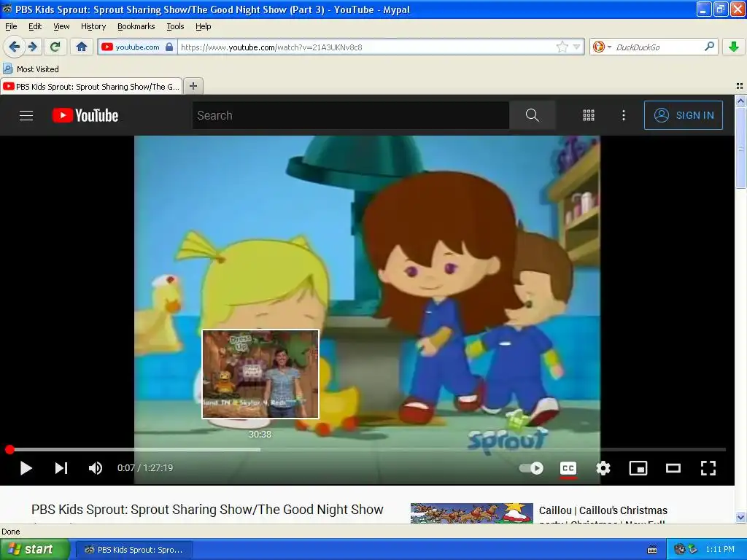Open the URL history dropdown arrow
Screen dimensions: 747x560
(x=576, y=47)
